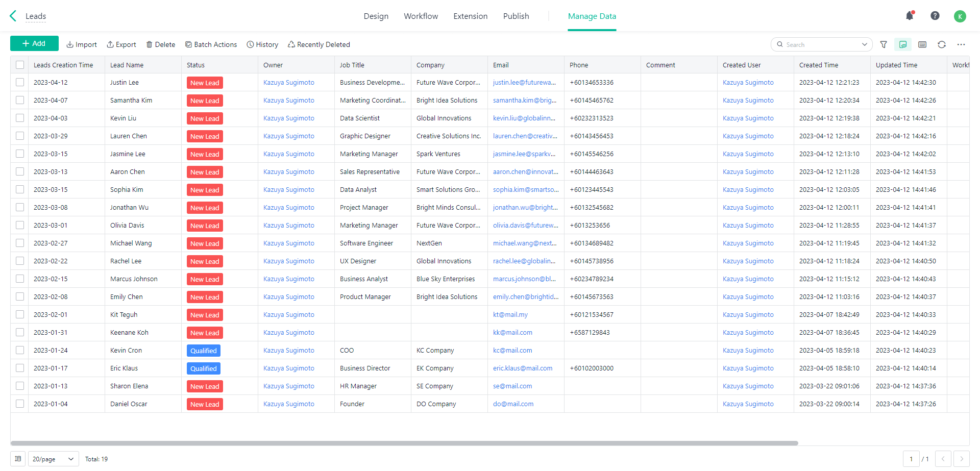Screen dimensions: 980x471
Task: Check the row for Daniel Oscar
Action: (x=20, y=404)
